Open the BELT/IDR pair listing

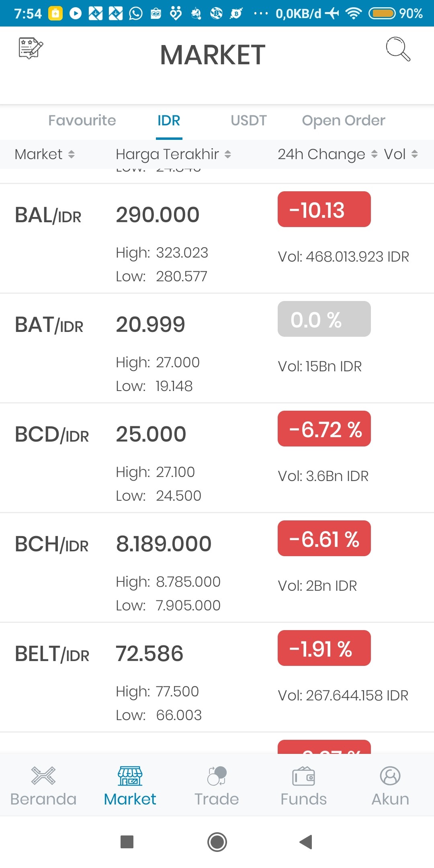click(217, 678)
